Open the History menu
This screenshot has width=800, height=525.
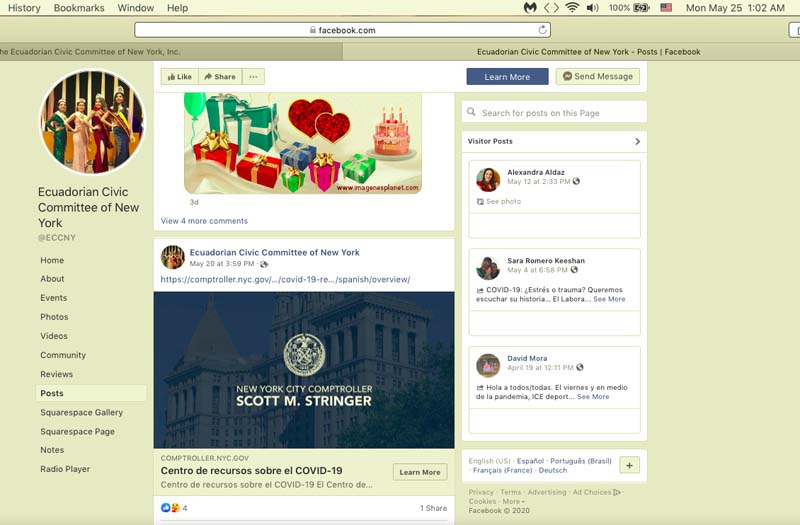pyautogui.click(x=24, y=8)
